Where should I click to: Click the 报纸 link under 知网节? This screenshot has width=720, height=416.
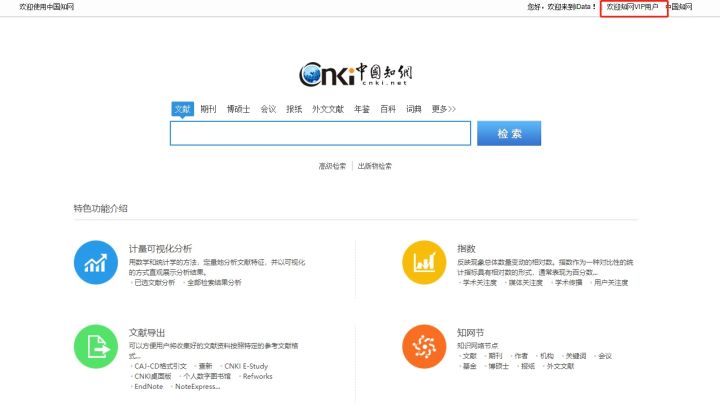click(528, 366)
